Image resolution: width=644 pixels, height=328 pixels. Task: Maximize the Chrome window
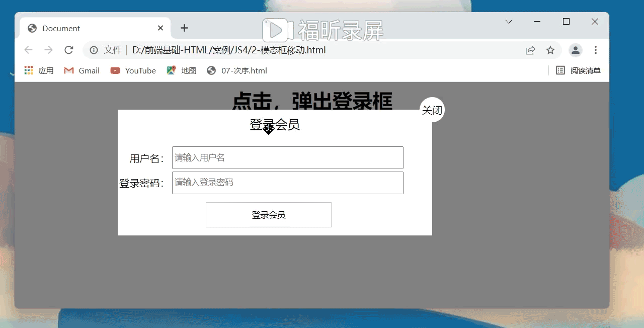click(x=566, y=22)
